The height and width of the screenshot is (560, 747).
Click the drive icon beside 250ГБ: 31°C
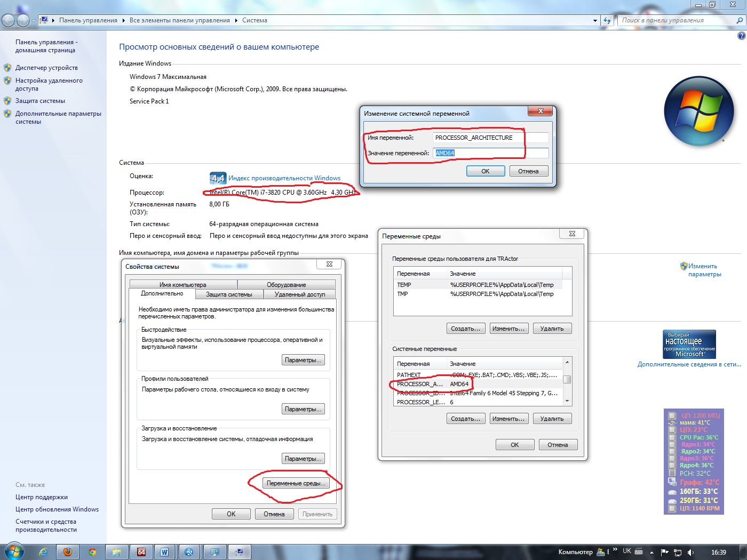pyautogui.click(x=672, y=501)
